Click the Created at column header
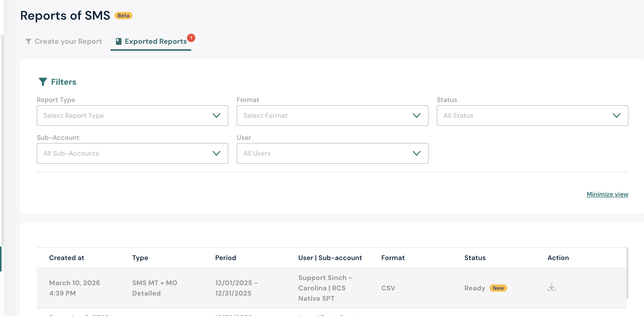644x316 pixels. [67, 258]
